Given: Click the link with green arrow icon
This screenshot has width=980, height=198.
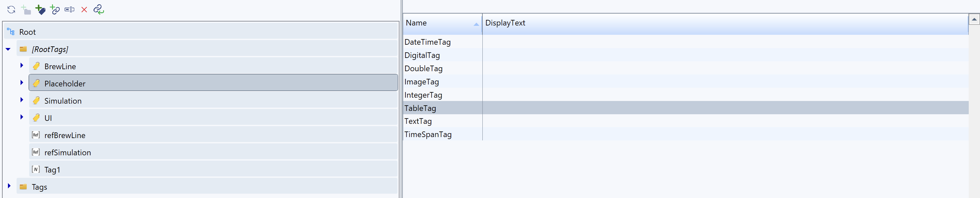Looking at the screenshot, I should click(98, 10).
